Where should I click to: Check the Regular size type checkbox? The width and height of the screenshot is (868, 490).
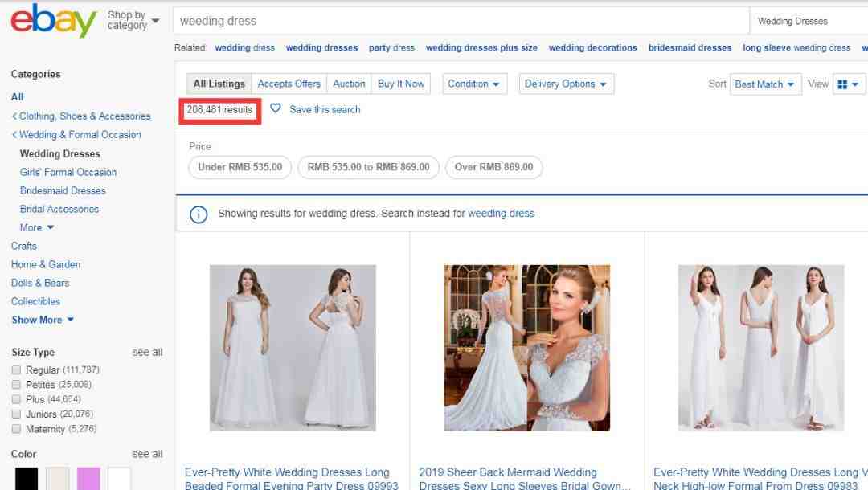click(x=16, y=370)
